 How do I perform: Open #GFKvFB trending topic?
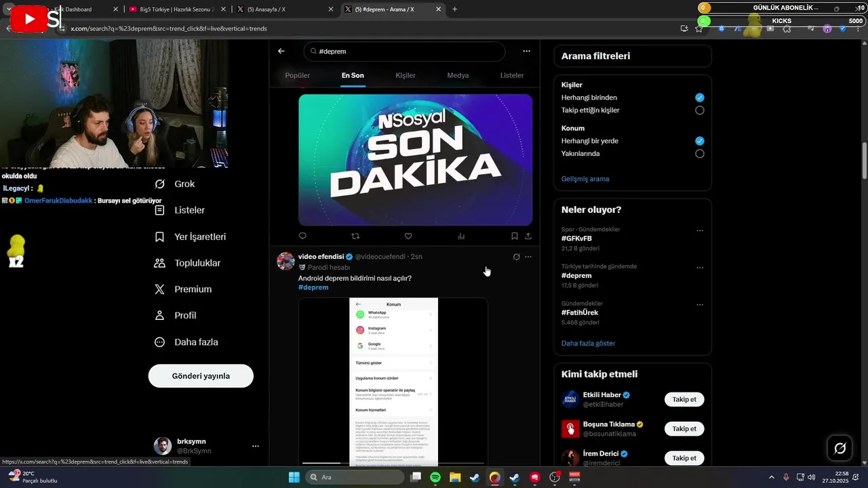576,239
